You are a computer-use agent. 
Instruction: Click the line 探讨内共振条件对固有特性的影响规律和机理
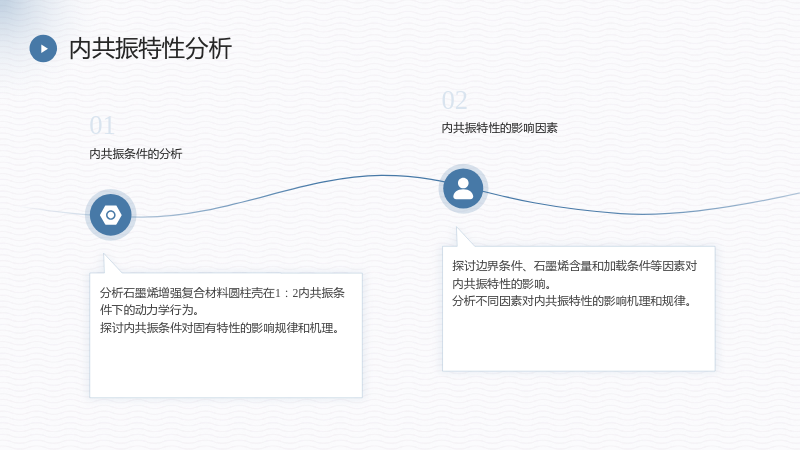pos(219,328)
